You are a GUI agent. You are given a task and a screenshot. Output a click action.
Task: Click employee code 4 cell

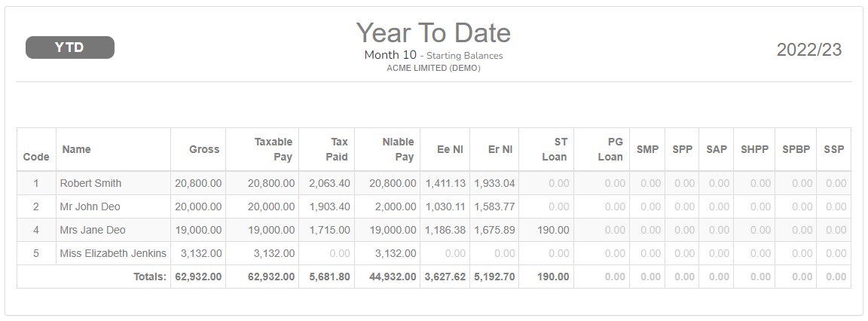(x=36, y=230)
